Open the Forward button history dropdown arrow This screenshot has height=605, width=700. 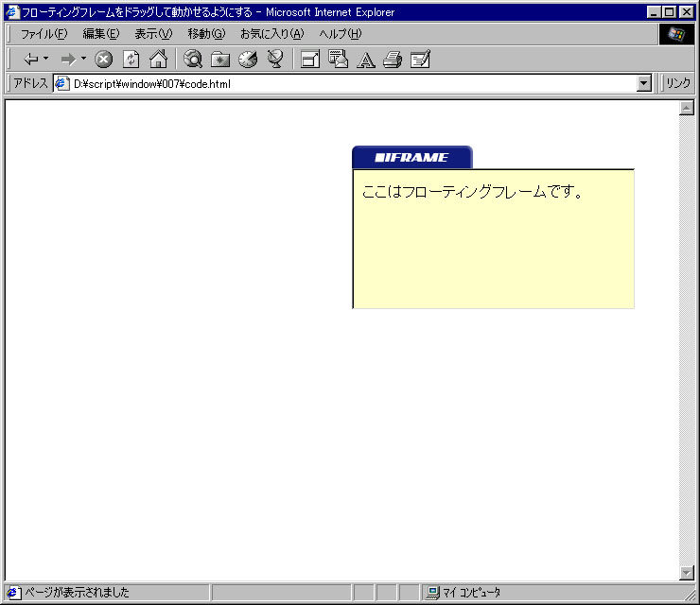[x=83, y=59]
